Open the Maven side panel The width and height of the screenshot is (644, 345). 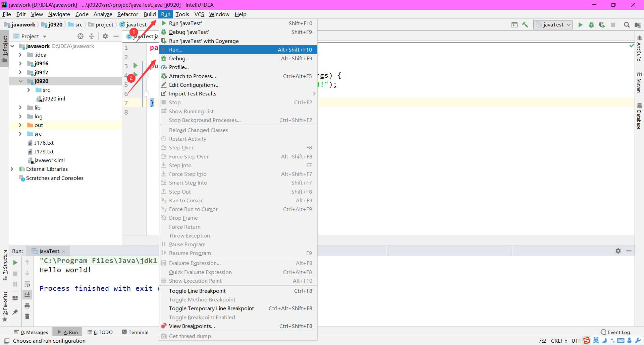pos(639,82)
